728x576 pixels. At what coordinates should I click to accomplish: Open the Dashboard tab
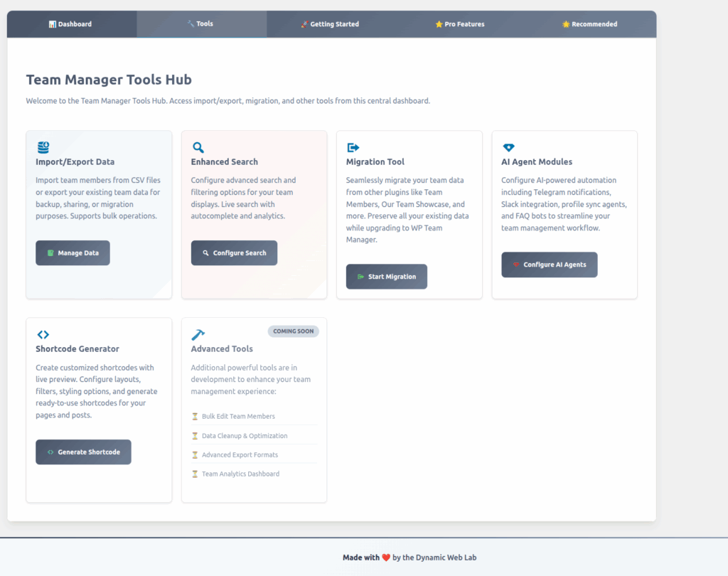[x=70, y=24]
